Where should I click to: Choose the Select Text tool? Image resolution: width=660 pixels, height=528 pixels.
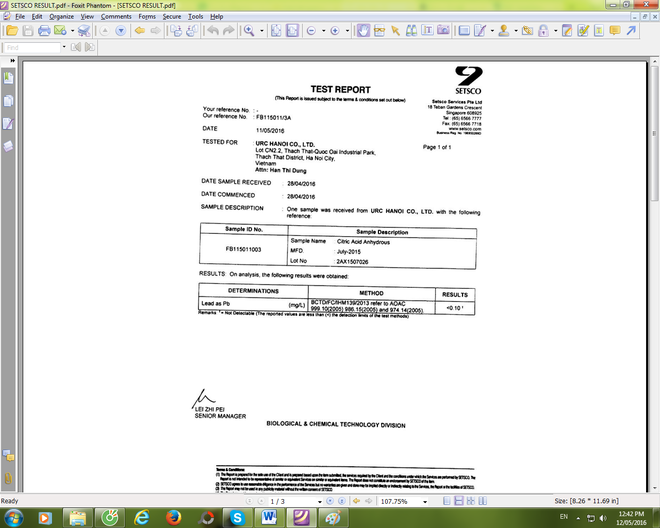(x=427, y=30)
